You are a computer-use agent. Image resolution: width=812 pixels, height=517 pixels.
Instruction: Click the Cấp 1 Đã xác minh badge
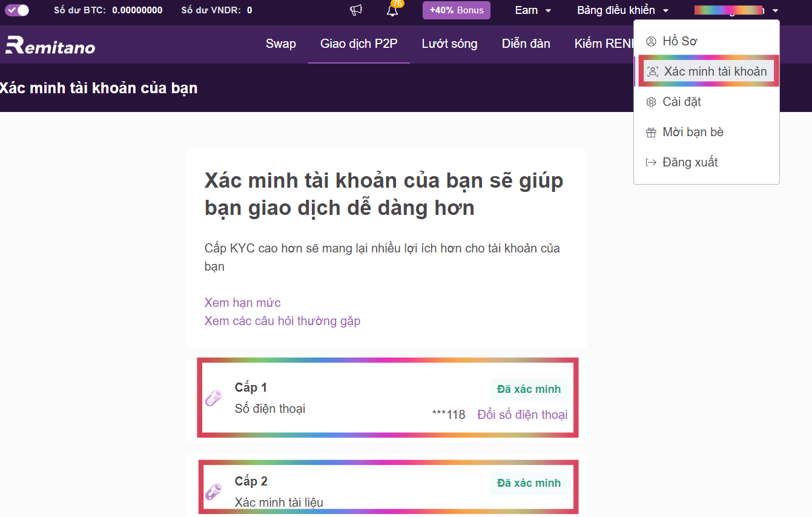pos(529,389)
